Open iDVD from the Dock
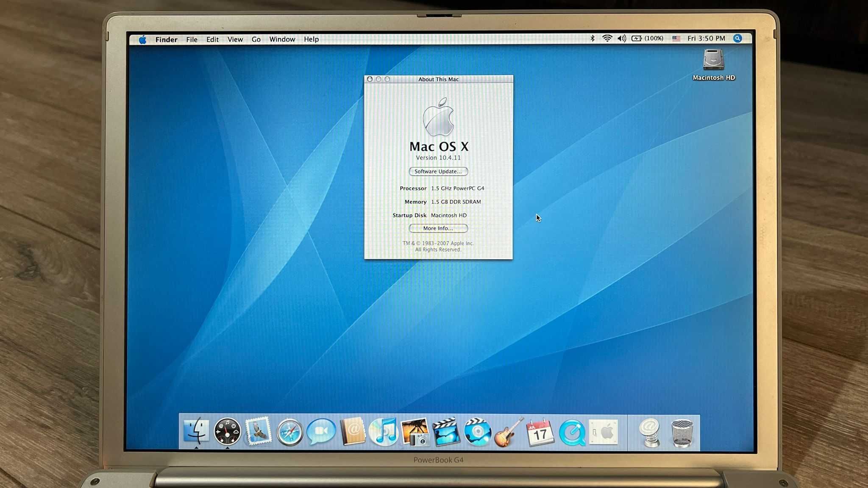 point(477,432)
